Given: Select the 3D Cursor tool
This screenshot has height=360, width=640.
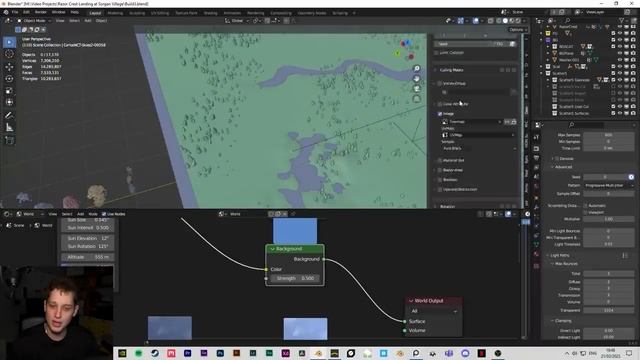Looking at the screenshot, I should pos(9,54).
